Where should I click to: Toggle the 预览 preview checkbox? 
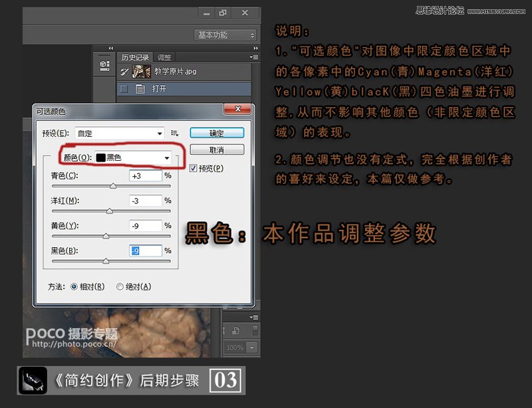coord(194,168)
